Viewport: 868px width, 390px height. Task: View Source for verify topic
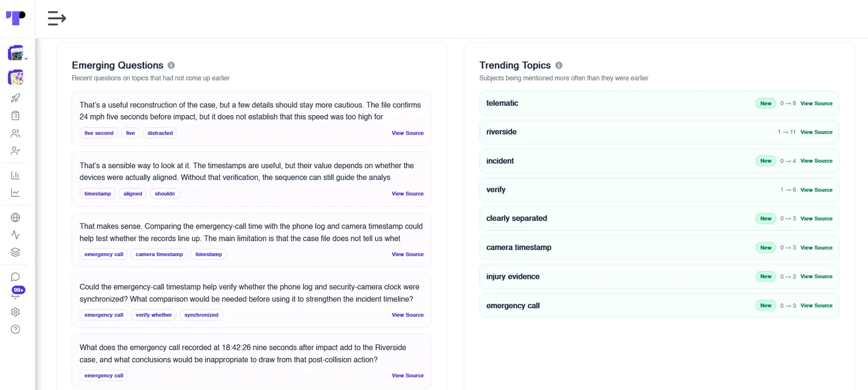click(816, 190)
